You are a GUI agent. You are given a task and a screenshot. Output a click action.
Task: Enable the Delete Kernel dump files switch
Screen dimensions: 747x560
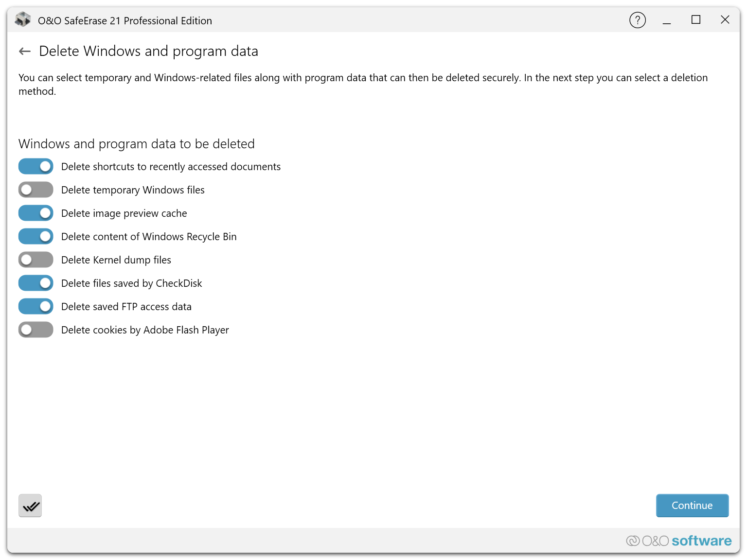point(36,260)
